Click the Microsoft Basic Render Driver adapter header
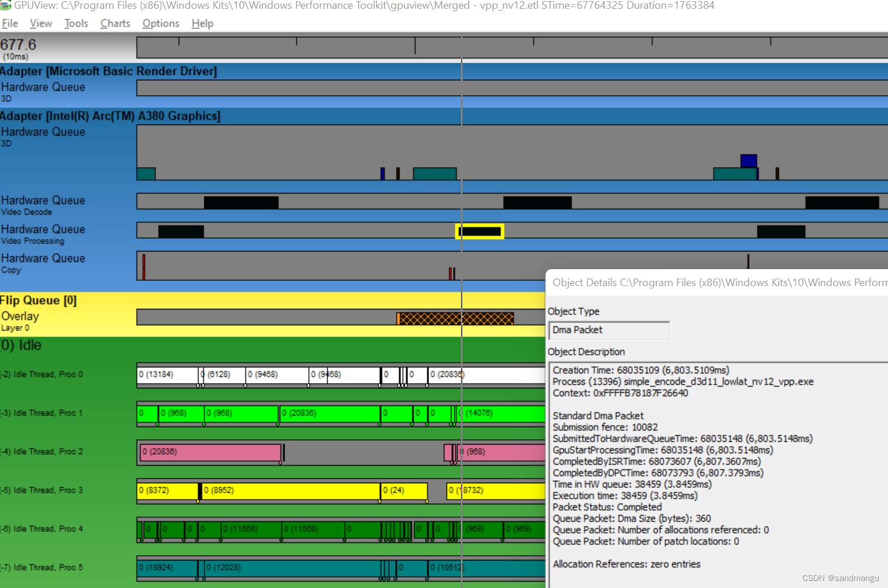Screen dimensions: 888x588 coord(108,71)
